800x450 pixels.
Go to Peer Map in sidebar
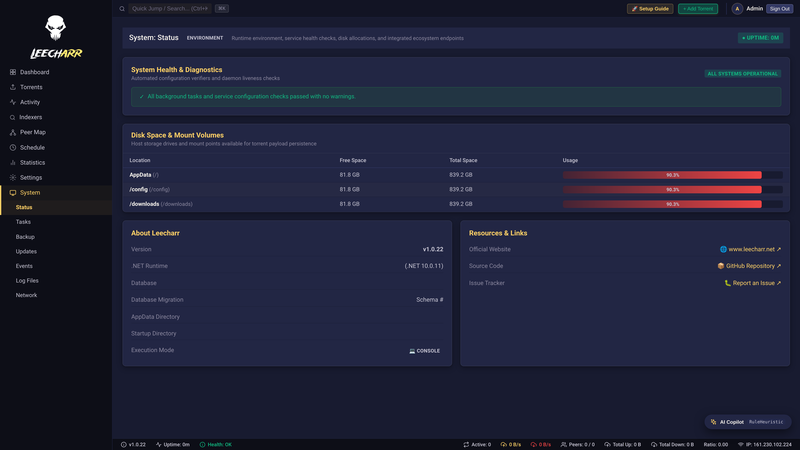pyautogui.click(x=56, y=132)
